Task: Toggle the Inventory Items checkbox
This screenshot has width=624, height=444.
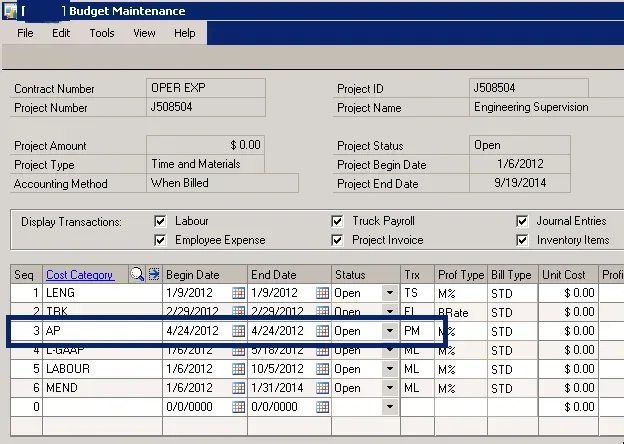Action: coord(522,240)
